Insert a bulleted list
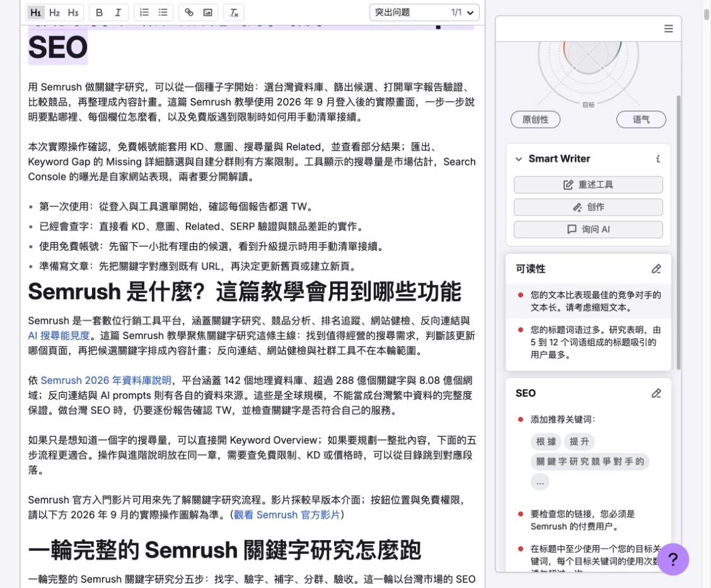 [x=163, y=13]
